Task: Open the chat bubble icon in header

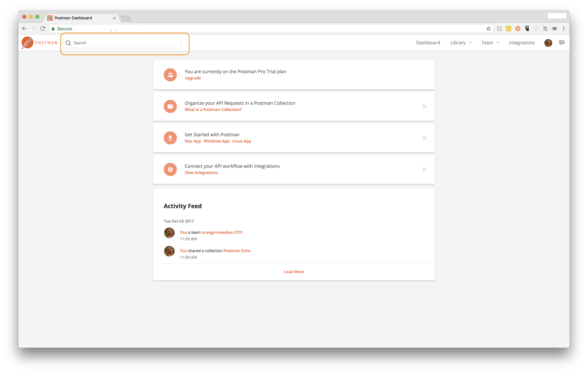Action: [562, 43]
